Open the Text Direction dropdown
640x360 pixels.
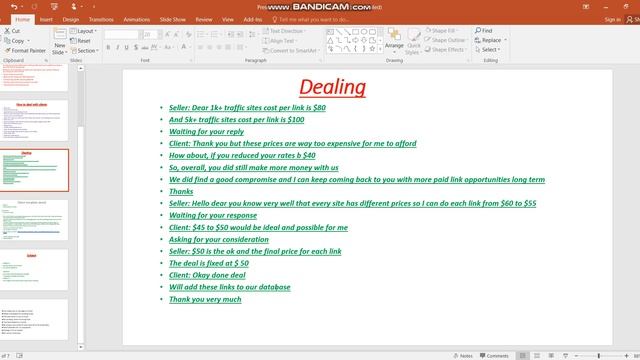point(284,31)
